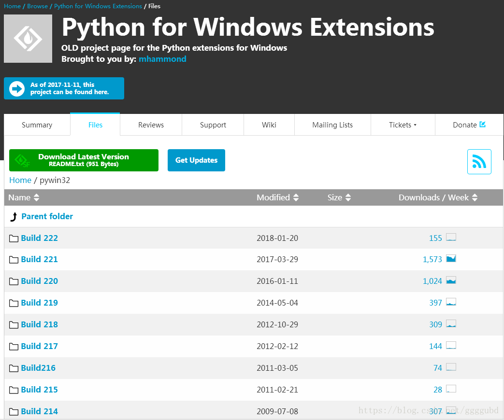Click the folder icon beside Build 222
504x420 pixels.
tap(13, 238)
